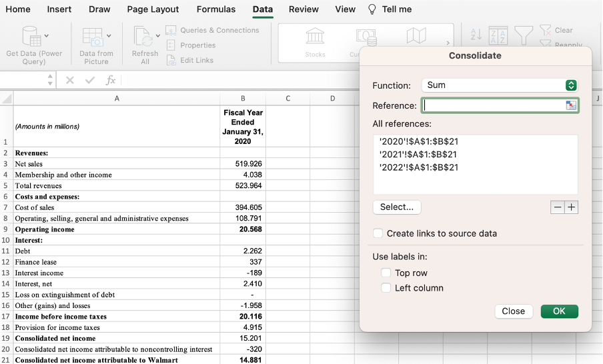Click the range selector icon in Reference field
Image resolution: width=603 pixels, height=364 pixels.
click(571, 105)
